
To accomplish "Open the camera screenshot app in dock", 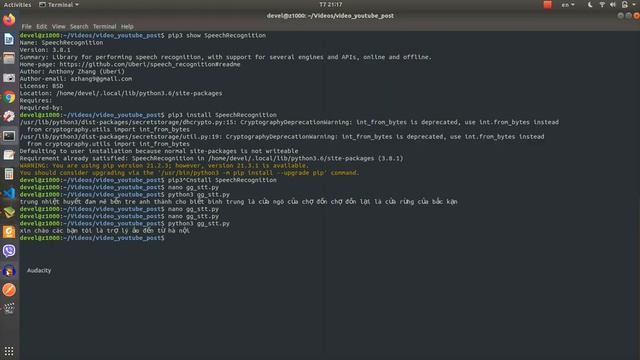I will tap(9, 78).
